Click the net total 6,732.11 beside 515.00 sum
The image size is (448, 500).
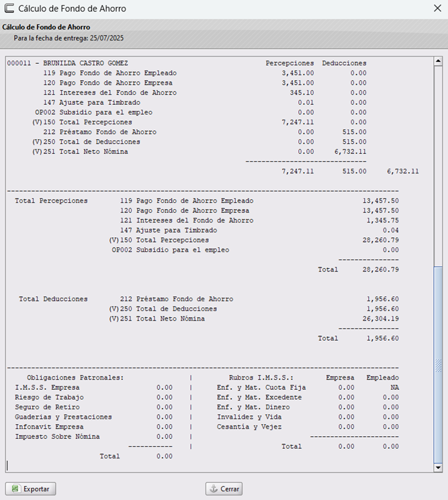tap(403, 171)
